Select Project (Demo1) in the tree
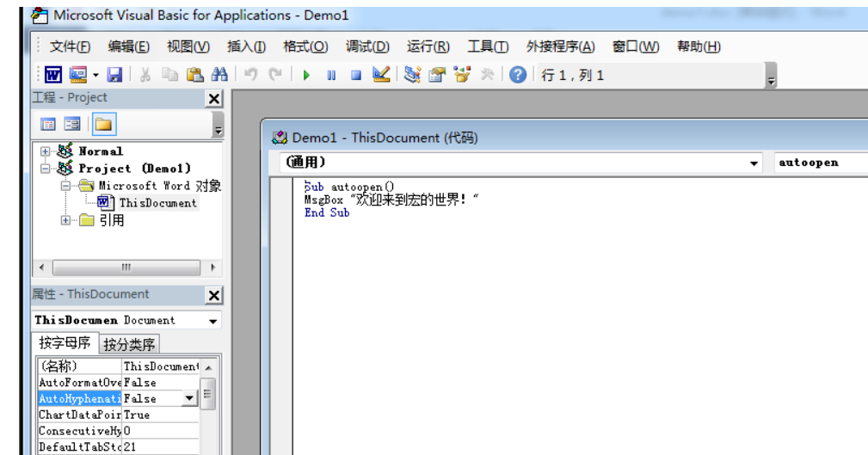868x455 pixels. [x=134, y=169]
